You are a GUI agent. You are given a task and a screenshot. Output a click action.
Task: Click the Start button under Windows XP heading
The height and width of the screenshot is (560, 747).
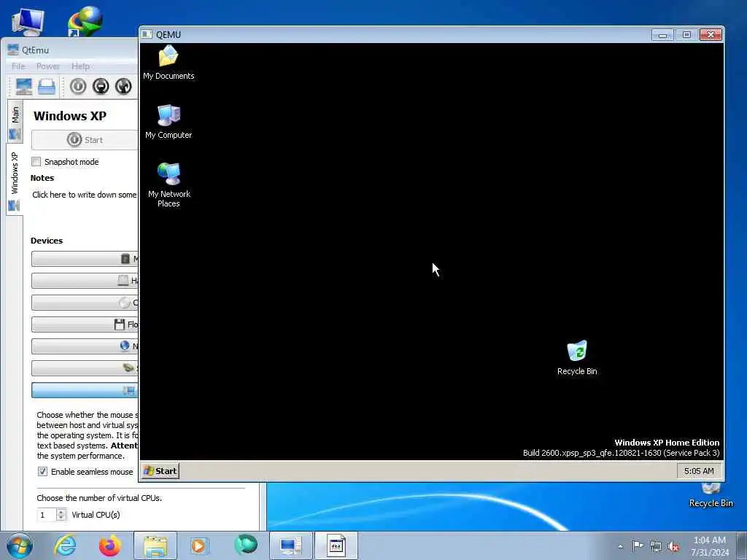coord(85,140)
